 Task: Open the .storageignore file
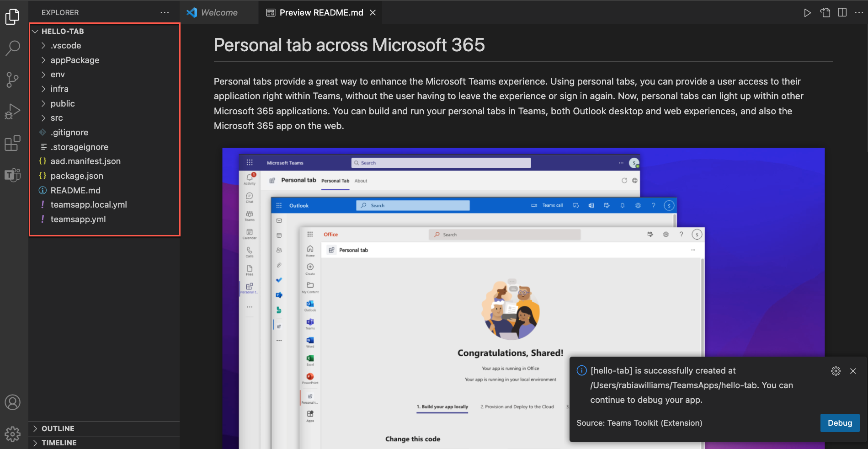click(x=105, y=147)
